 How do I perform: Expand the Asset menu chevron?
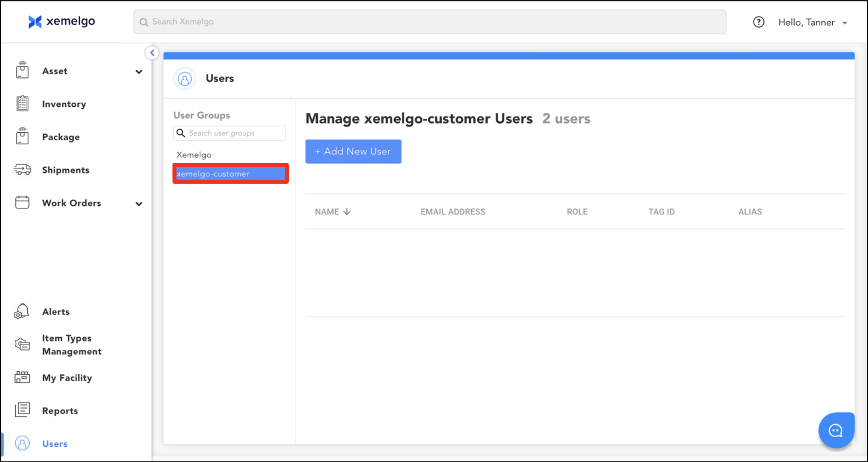(139, 72)
